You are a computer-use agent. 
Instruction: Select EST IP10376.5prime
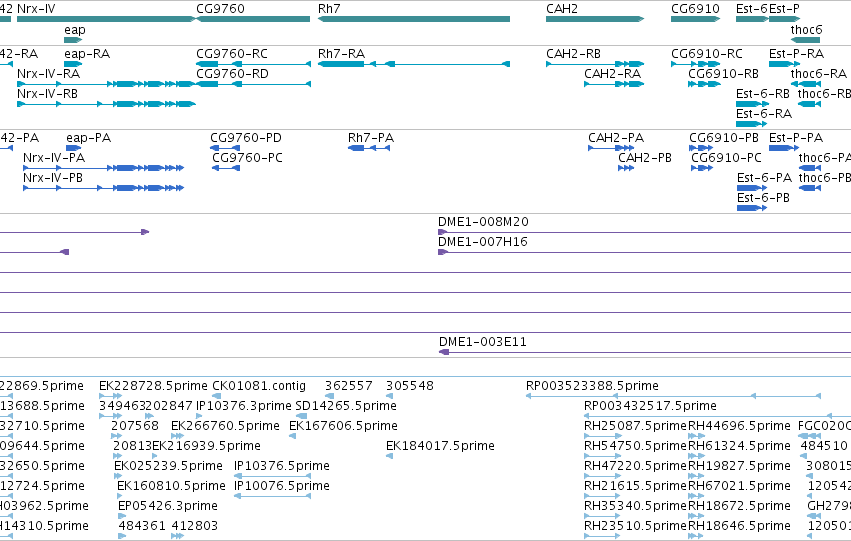[x=272, y=476]
